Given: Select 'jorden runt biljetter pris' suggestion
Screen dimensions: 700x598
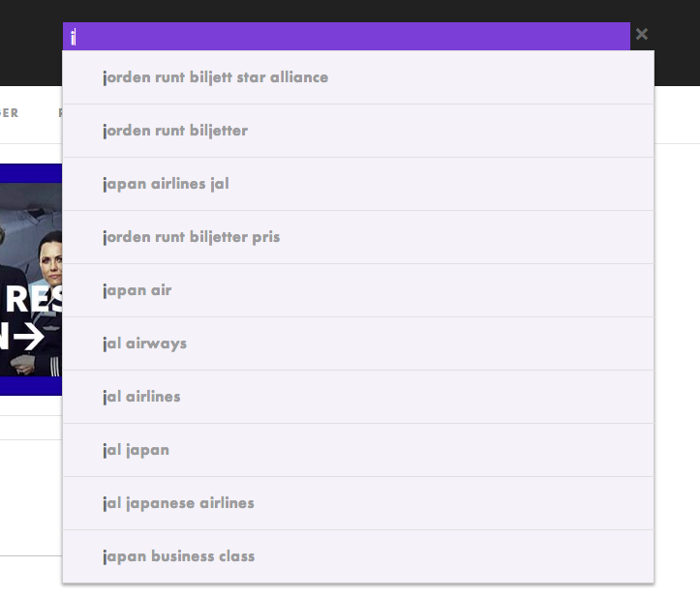Looking at the screenshot, I should click(358, 237).
